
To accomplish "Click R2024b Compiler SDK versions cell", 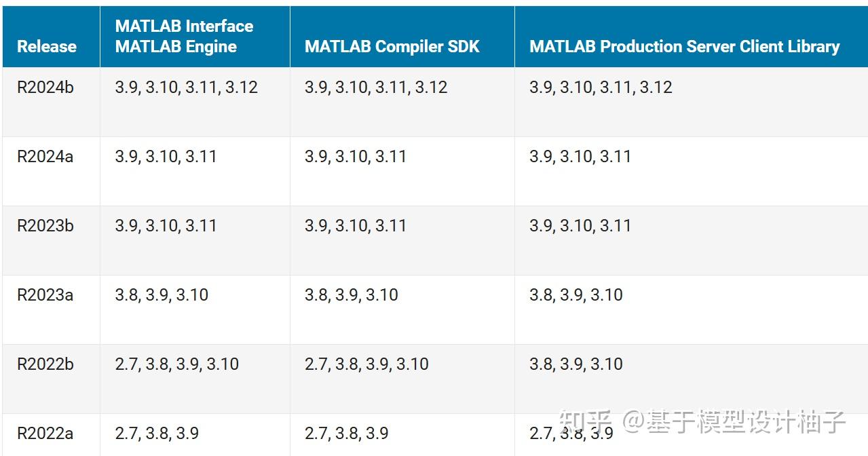I will coord(376,88).
